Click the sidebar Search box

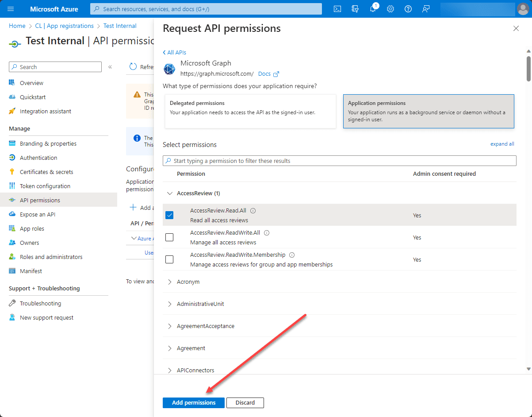(55, 67)
